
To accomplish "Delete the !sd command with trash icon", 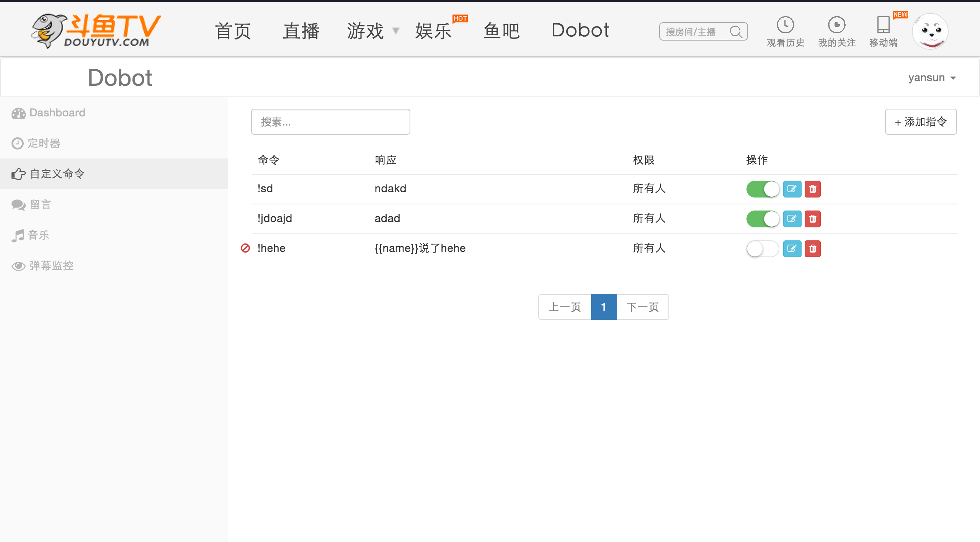I will (x=812, y=189).
